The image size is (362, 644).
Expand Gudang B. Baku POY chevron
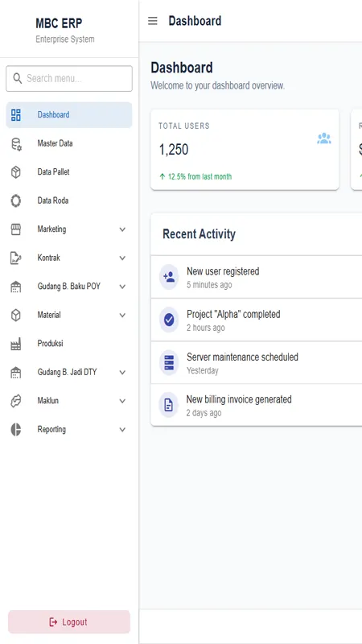[x=122, y=287]
